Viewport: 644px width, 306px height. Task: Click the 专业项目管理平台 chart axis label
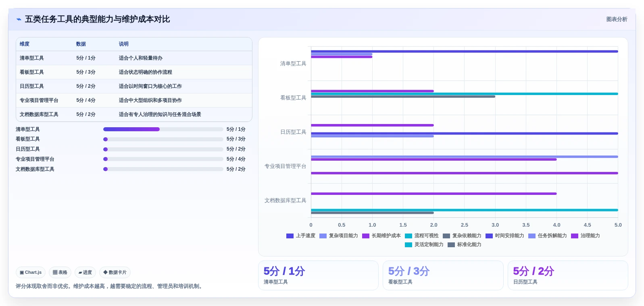click(285, 166)
